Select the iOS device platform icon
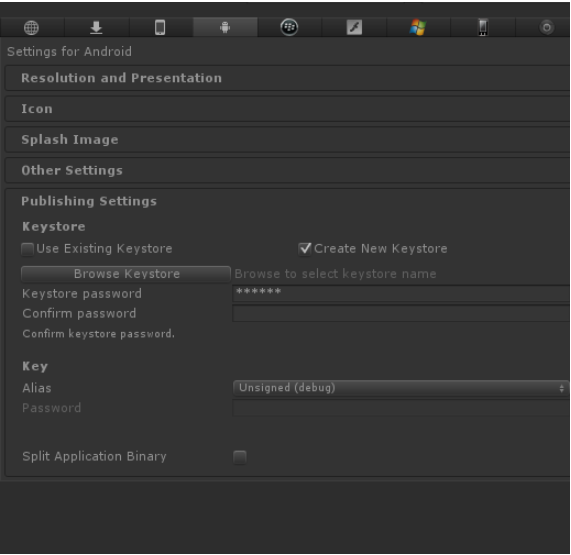Viewport: 571px width, 555px height. [x=160, y=27]
